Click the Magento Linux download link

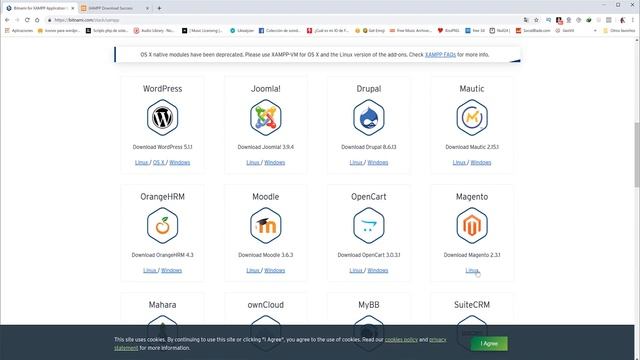(472, 270)
